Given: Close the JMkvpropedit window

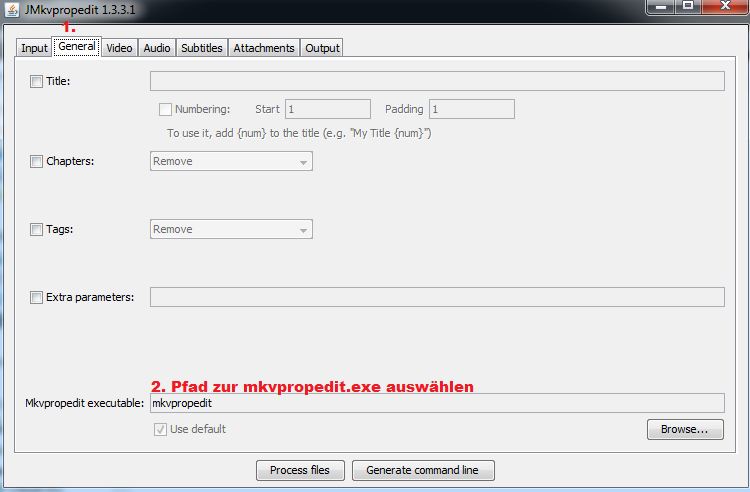Looking at the screenshot, I should pos(725,6).
